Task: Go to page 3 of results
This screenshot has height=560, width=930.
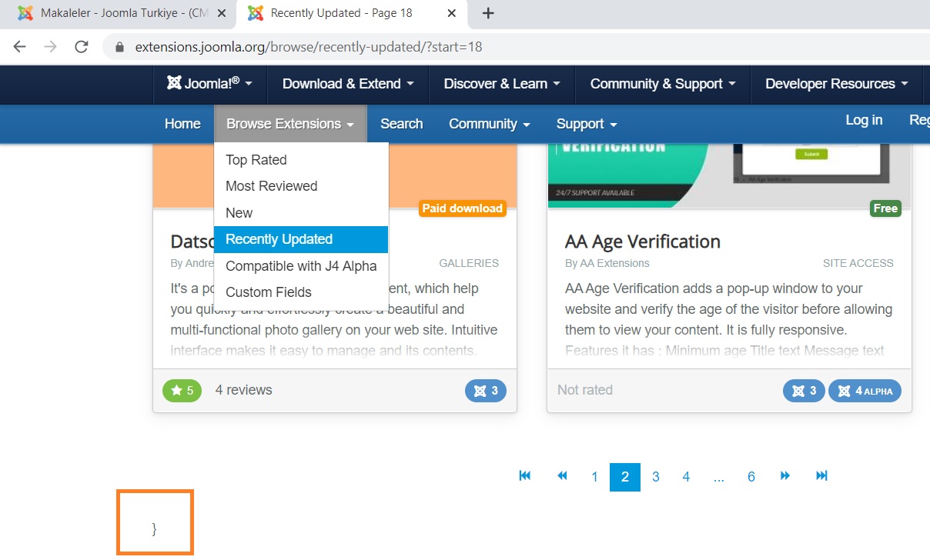Action: coord(655,476)
